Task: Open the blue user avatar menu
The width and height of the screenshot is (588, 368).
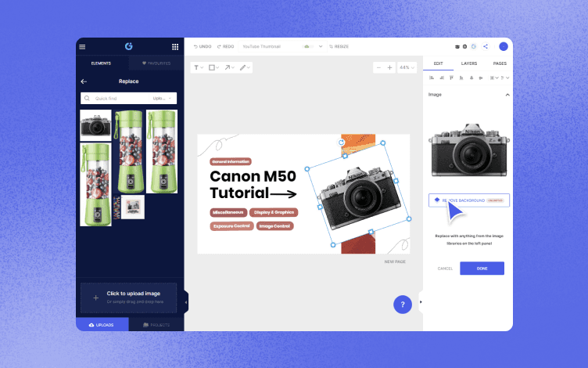Action: coord(504,46)
